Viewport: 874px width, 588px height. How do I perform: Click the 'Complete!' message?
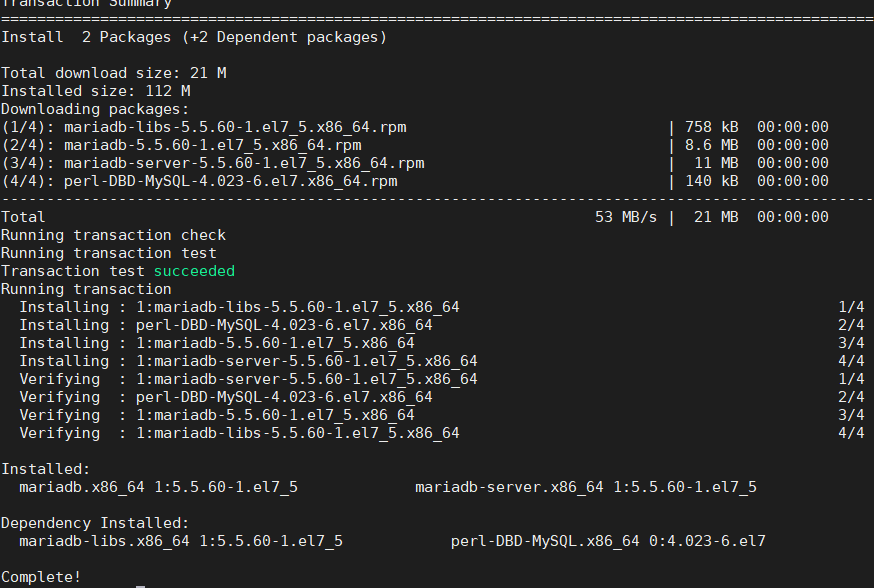41,577
